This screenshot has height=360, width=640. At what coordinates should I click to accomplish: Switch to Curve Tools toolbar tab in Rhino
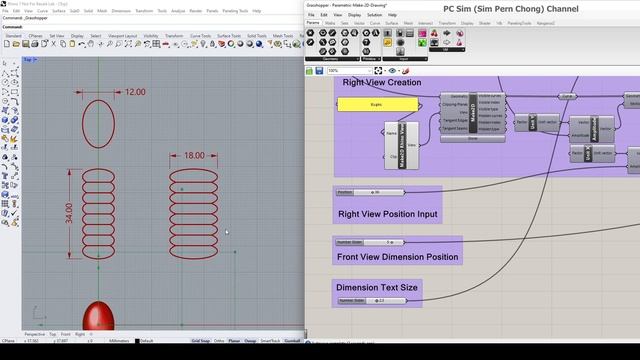200,36
